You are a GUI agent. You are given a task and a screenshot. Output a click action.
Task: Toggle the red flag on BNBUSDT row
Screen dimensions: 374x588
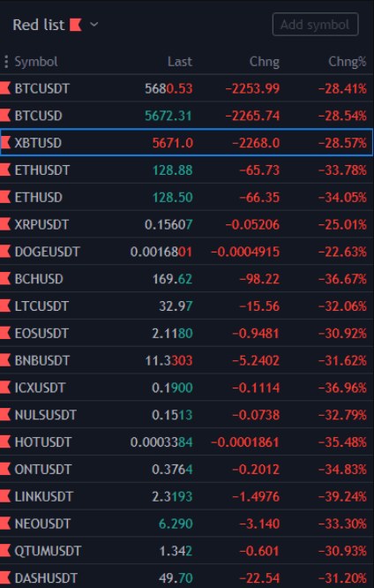click(x=5, y=360)
